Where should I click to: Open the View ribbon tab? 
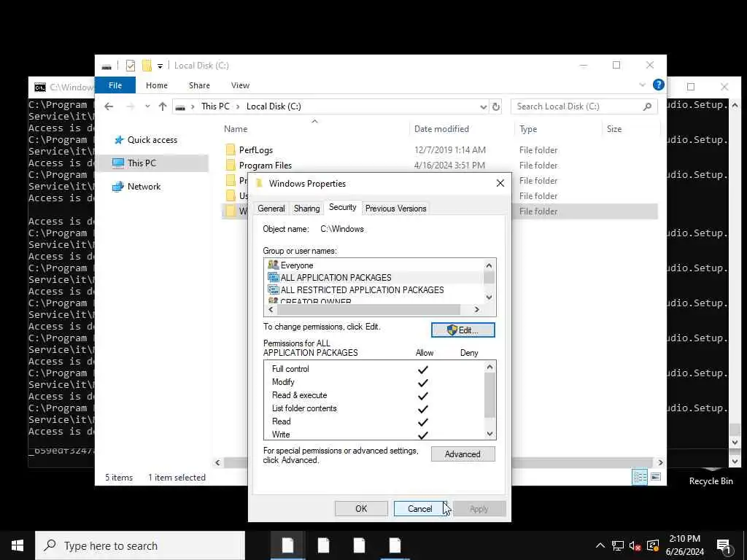click(240, 85)
